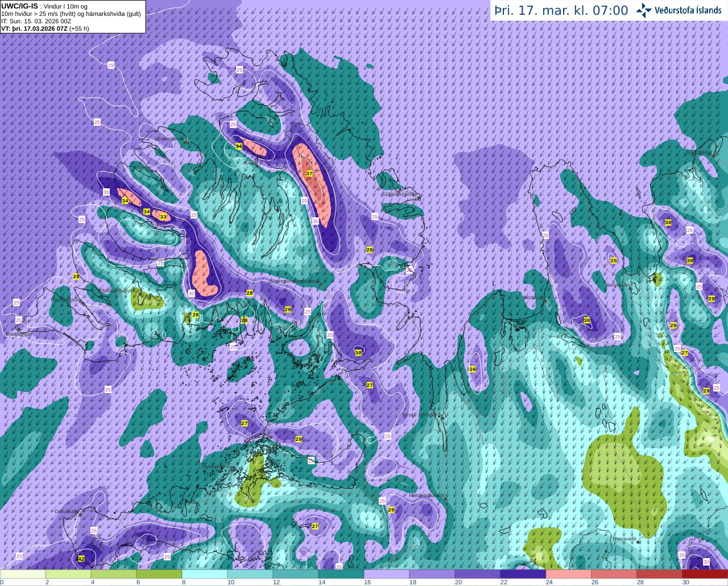Viewport: 728px width, 586px height.
Task: Click the Gjögurflugvöllur station label
Action: click(400, 194)
